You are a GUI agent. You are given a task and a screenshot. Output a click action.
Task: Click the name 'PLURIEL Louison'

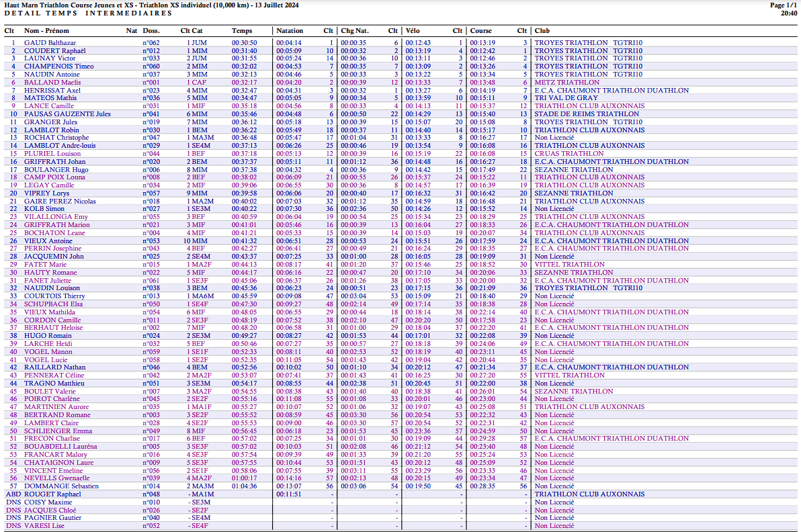point(52,154)
